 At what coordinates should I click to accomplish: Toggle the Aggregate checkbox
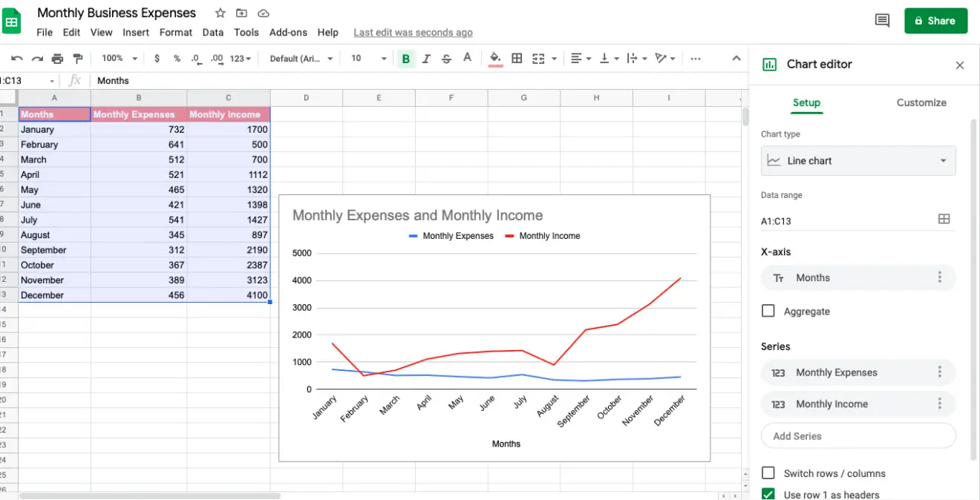click(768, 311)
